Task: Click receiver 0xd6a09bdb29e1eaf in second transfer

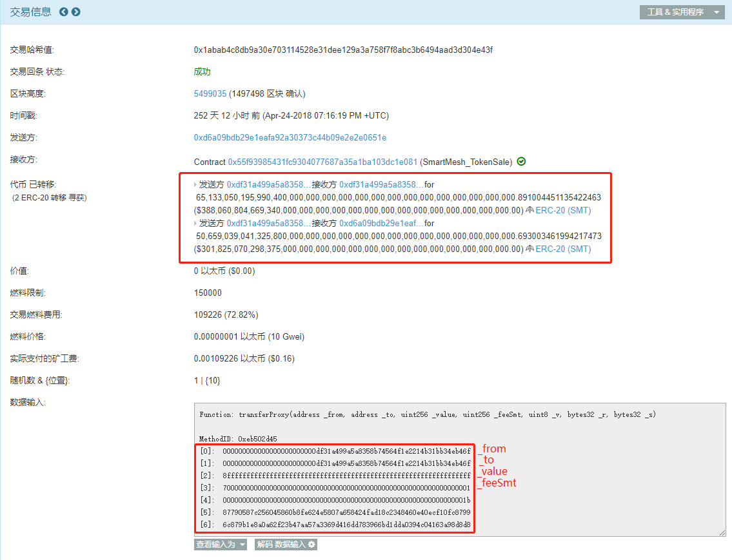Action: click(381, 224)
